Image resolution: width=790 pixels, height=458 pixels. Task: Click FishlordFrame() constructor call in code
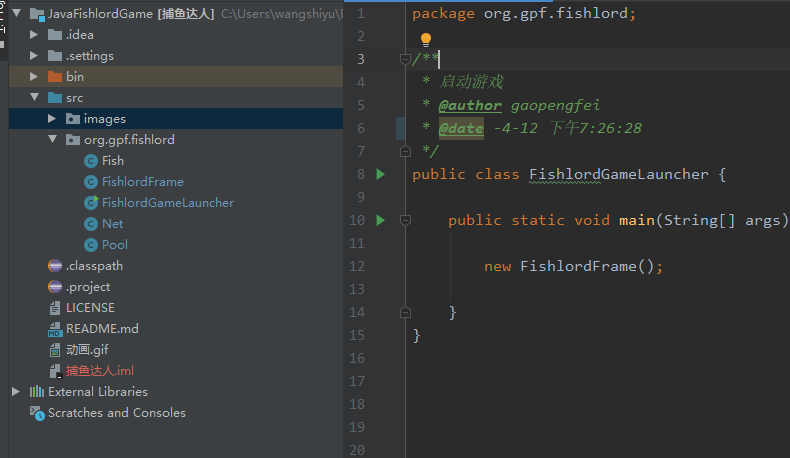tap(587, 266)
